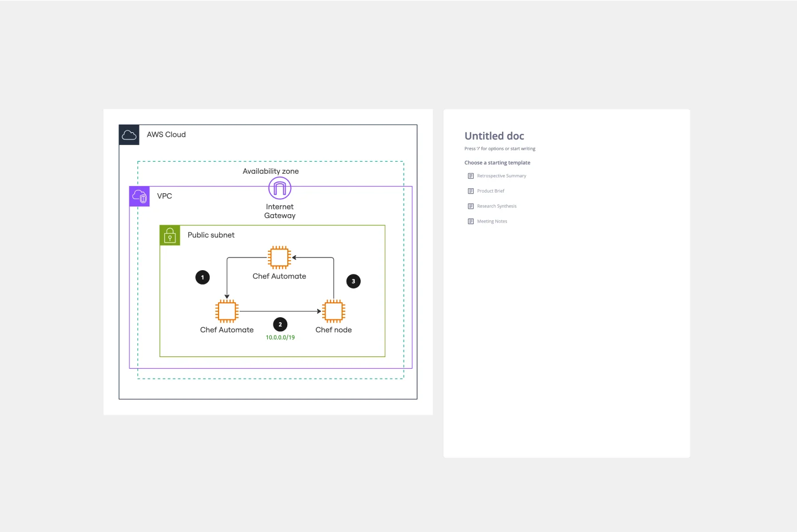Screen dimensions: 797x532
Task: Select the top Chef Automate label
Action: coord(280,276)
